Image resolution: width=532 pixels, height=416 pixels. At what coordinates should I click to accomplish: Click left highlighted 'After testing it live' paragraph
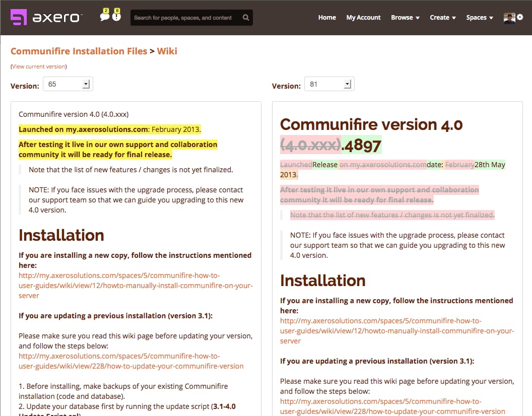pyautogui.click(x=118, y=149)
